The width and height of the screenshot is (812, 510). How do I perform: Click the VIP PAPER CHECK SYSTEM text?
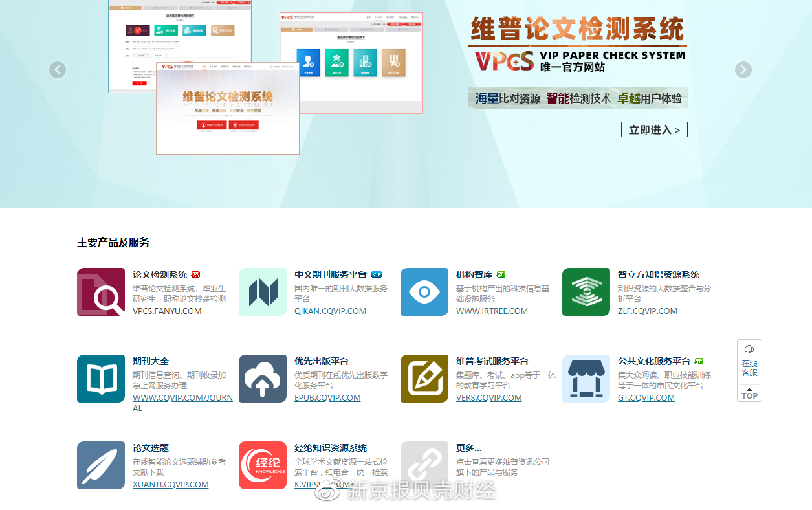tap(613, 55)
